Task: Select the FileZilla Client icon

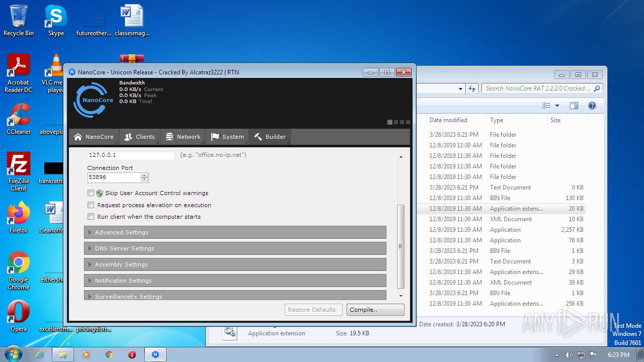Action: tap(19, 172)
